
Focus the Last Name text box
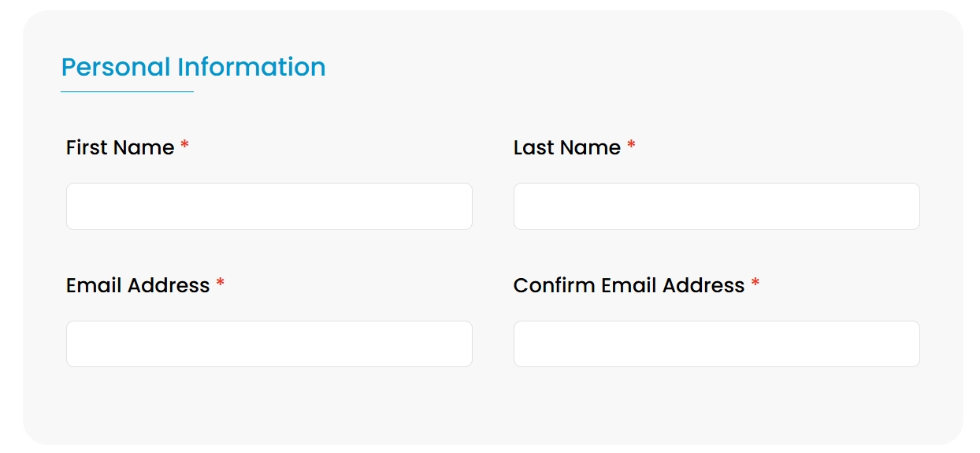[x=717, y=206]
